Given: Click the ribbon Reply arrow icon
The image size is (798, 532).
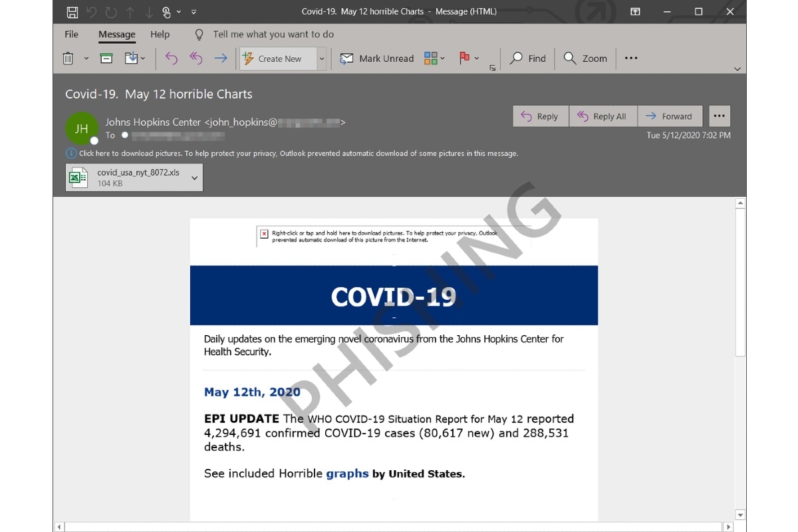Looking at the screenshot, I should click(172, 59).
